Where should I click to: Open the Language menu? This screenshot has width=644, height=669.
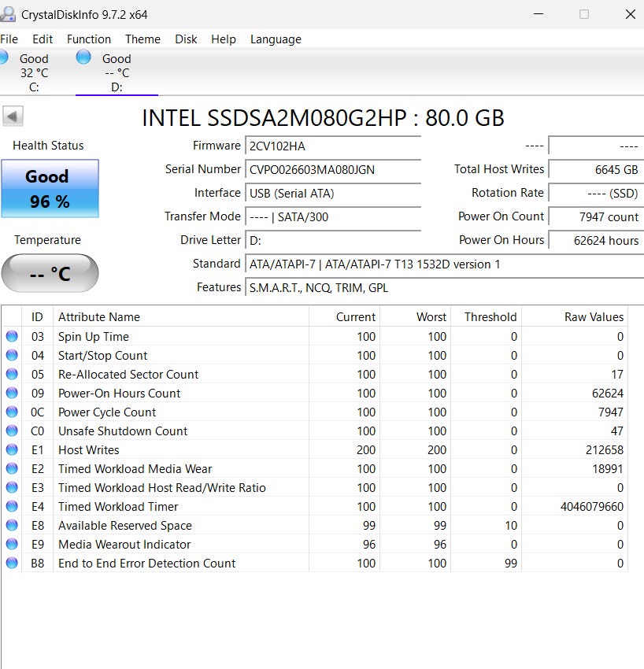276,39
